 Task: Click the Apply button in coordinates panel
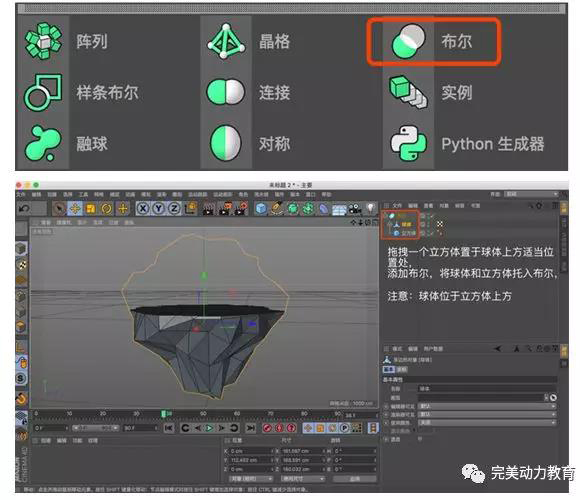click(x=354, y=479)
